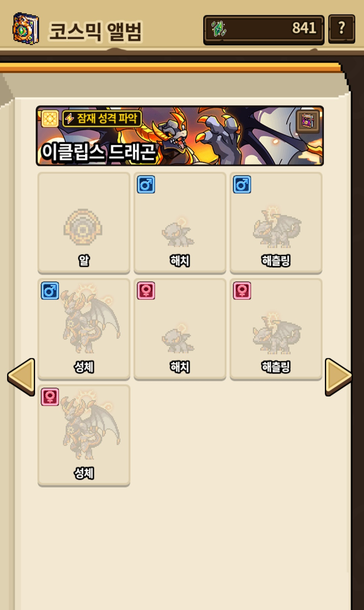Tap the female symbol on second 해츨링 card
This screenshot has height=610, width=364.
[242, 291]
